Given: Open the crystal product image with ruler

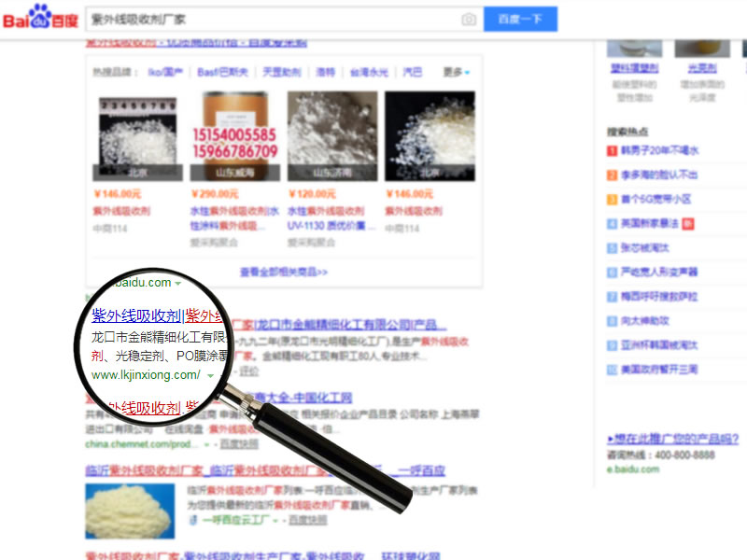Looking at the screenshot, I should pos(137,136).
